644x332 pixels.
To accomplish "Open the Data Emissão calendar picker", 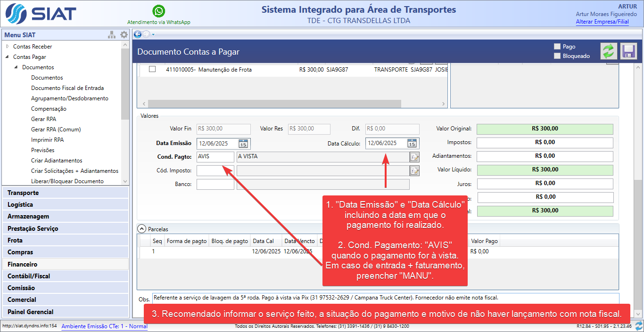I will [x=243, y=144].
